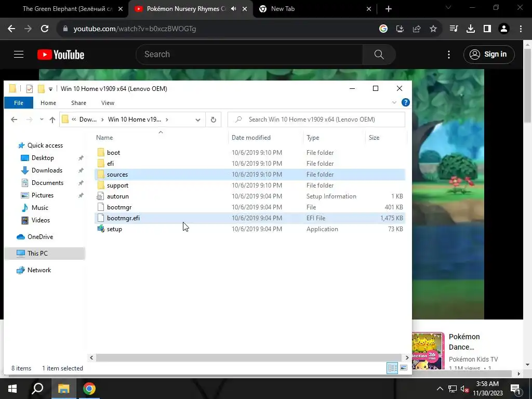
Task: Click Explorer Help question mark icon
Action: tap(405, 102)
